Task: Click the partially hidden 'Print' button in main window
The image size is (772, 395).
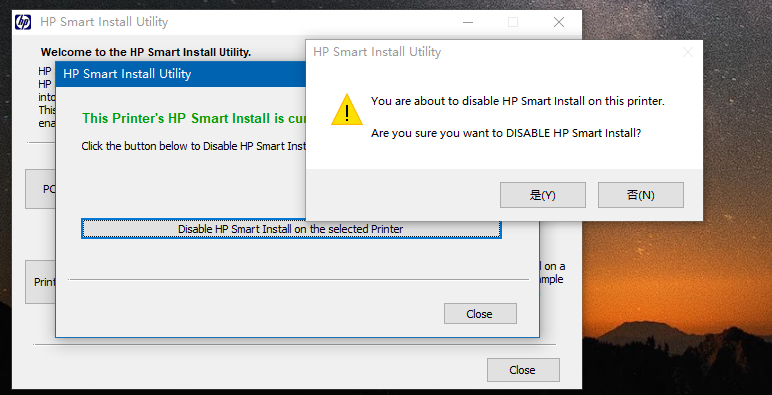Action: tap(40, 282)
